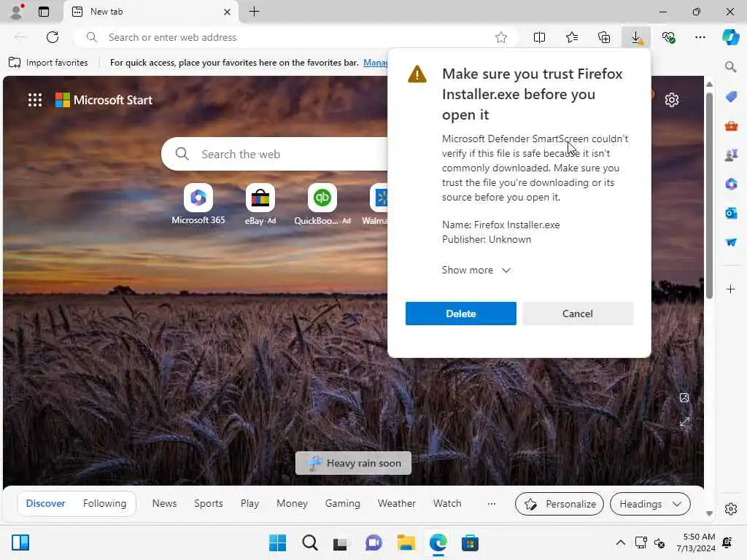The width and height of the screenshot is (747, 560).
Task: Close the New tab
Action: tap(228, 12)
